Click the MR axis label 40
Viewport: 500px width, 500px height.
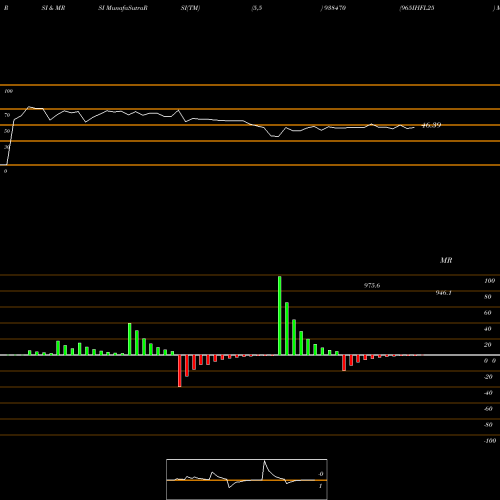488,329
